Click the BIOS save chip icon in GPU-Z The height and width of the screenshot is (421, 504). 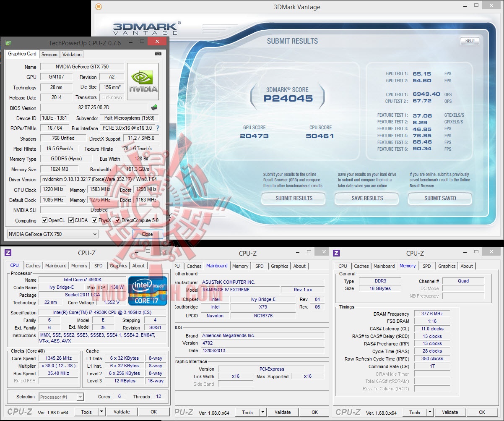pos(154,107)
